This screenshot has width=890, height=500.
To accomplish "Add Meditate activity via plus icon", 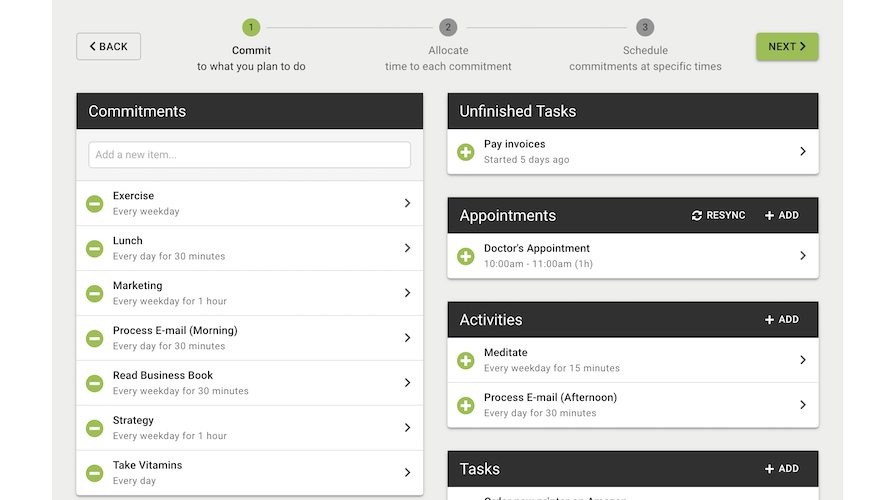I will click(x=465, y=360).
